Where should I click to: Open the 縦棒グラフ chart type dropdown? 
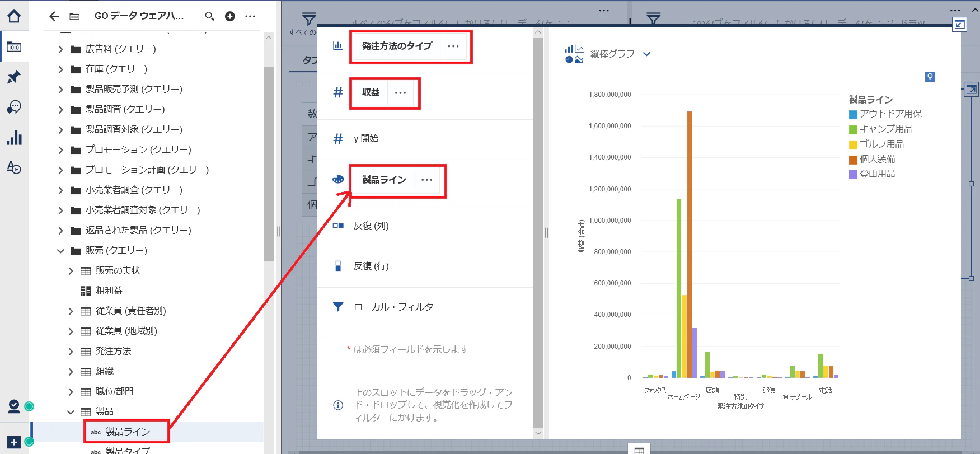646,54
